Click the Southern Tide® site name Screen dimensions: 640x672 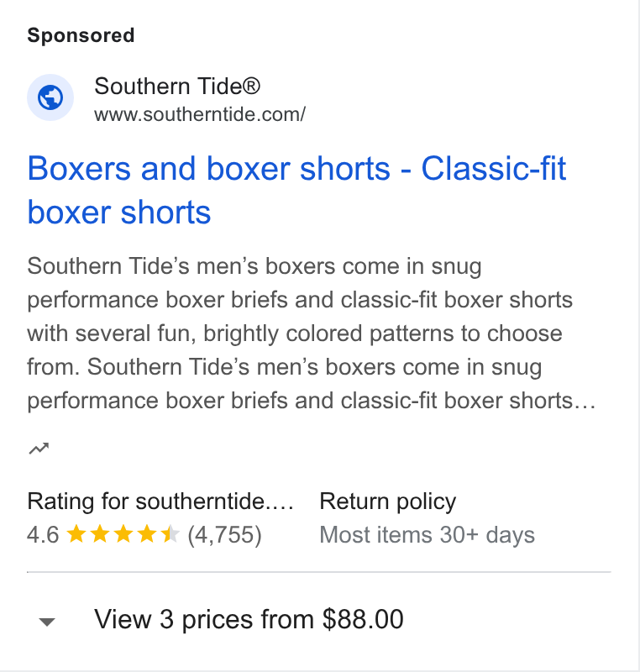(177, 87)
